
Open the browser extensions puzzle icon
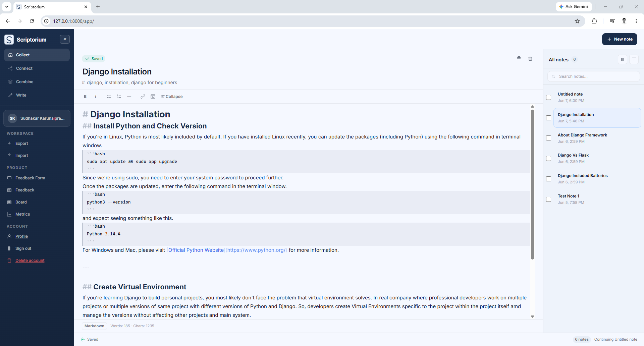point(594,21)
